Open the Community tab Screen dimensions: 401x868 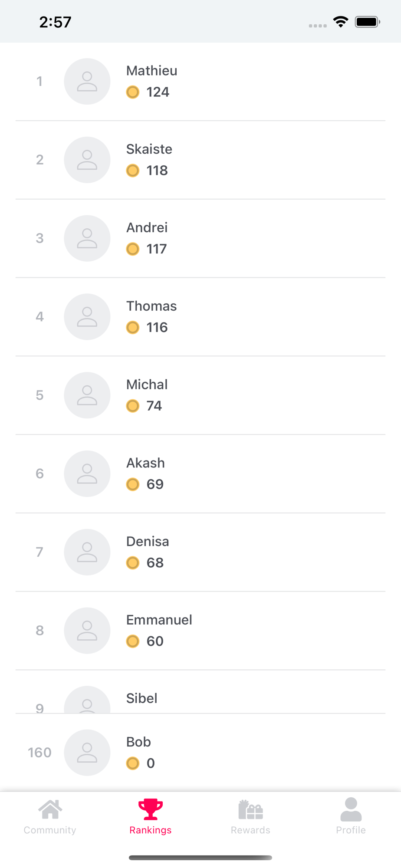(50, 817)
